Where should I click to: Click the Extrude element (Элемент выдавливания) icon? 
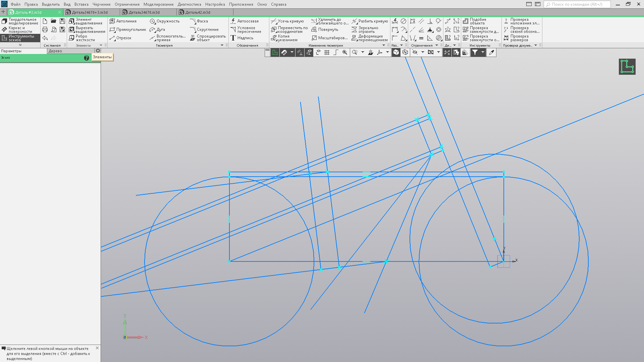click(x=71, y=21)
